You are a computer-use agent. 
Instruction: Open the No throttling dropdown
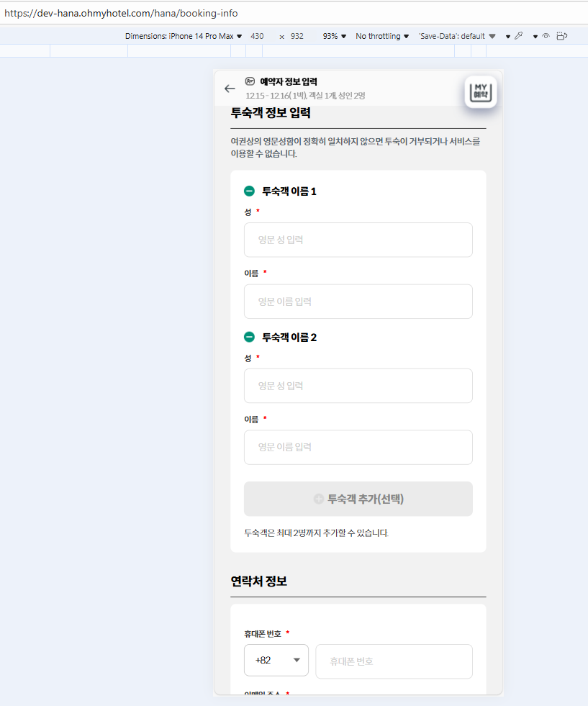tap(382, 36)
